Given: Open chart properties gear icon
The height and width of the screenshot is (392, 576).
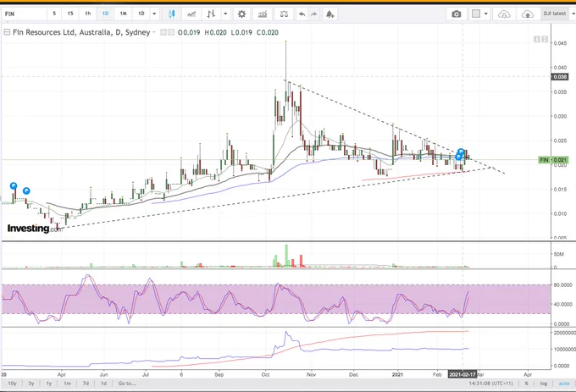Looking at the screenshot, I should pyautogui.click(x=241, y=14).
